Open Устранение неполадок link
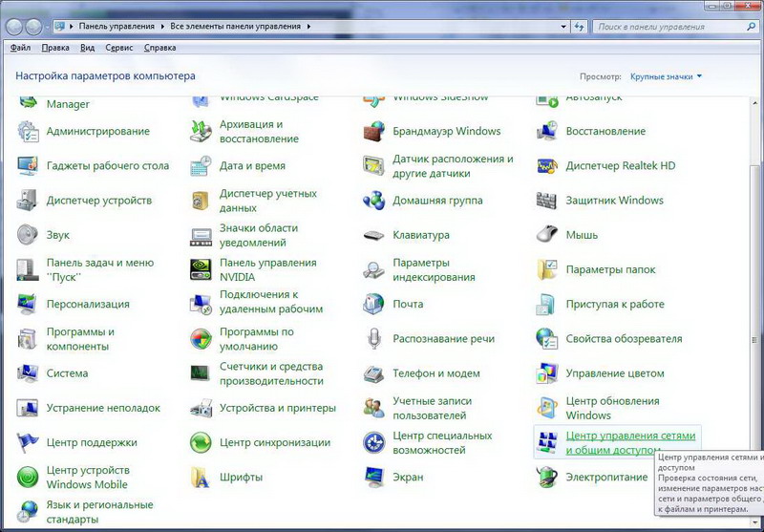Image resolution: width=764 pixels, height=532 pixels. 103,408
